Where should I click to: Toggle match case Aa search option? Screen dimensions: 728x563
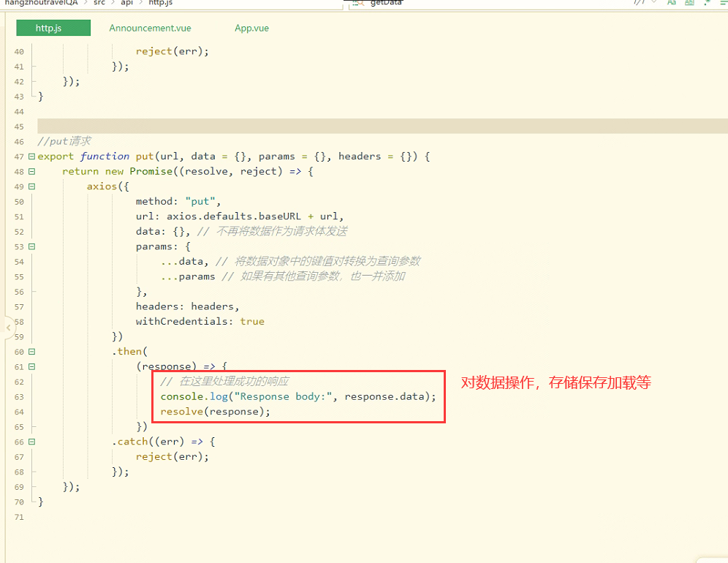point(670,3)
